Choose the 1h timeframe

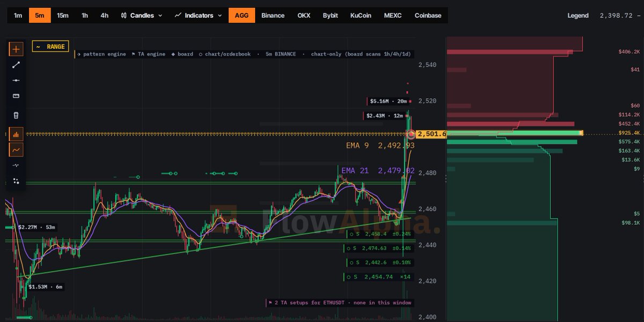85,16
